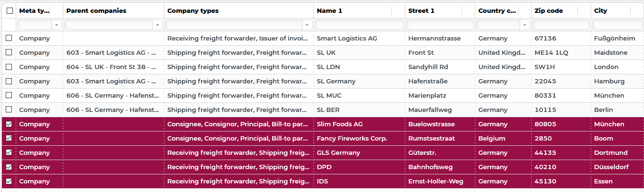Uncheck the IDS row checkbox

point(9,181)
